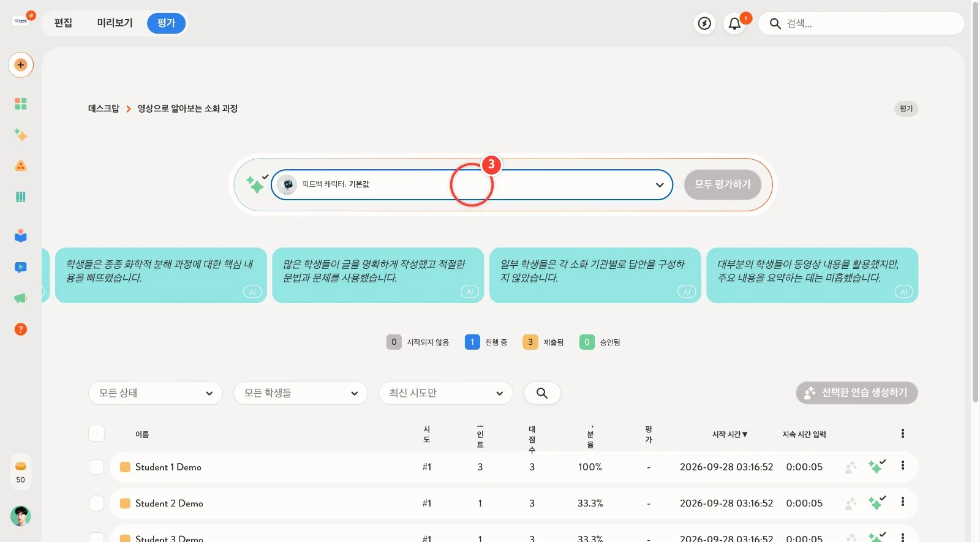Viewport: 980px width, 542px height.
Task: Open the notifications bell icon
Action: (x=734, y=24)
